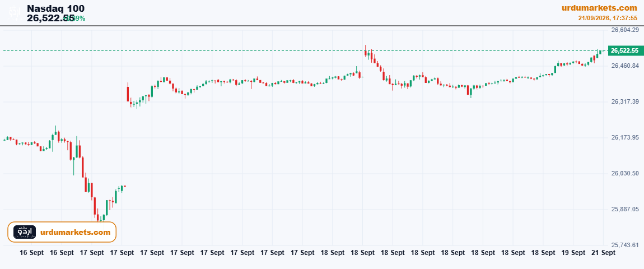Click the 25,743.61 price axis label
This screenshot has width=644, height=269.
tap(625, 245)
